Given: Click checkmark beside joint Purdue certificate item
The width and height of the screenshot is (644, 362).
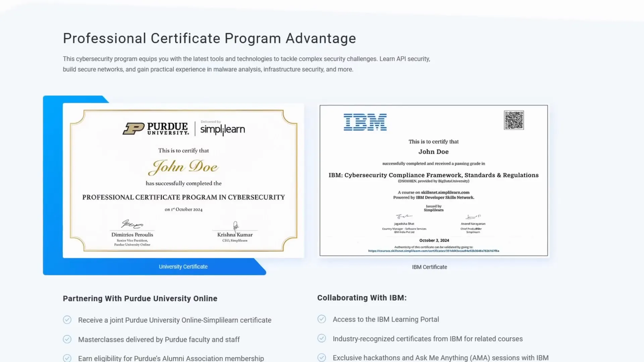Looking at the screenshot, I should (x=67, y=320).
